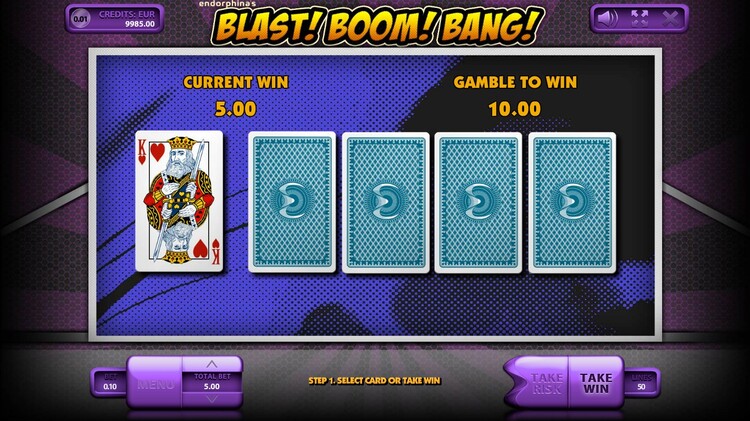Click the Credits EUR balance display
The width and height of the screenshot is (750, 421).
coord(127,19)
